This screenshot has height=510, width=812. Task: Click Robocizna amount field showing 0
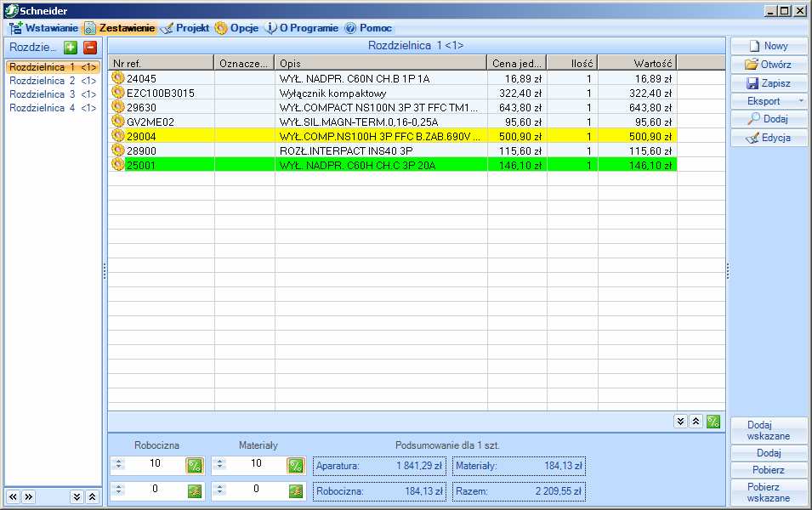155,489
